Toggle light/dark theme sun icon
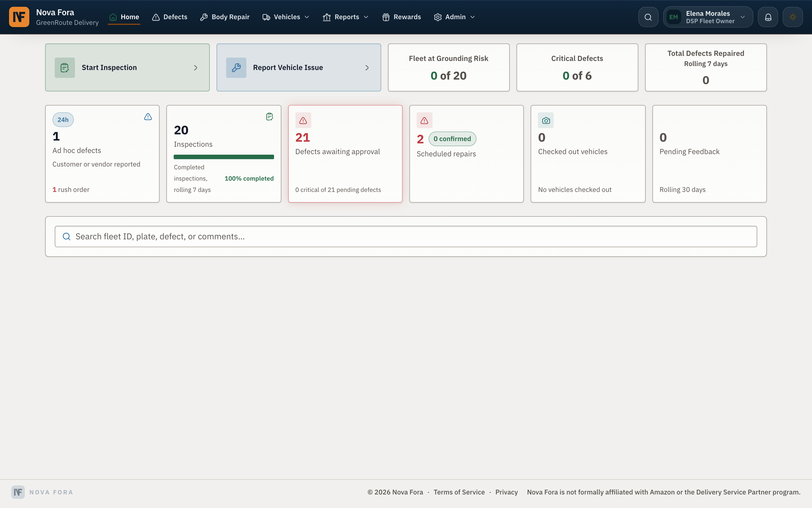Image resolution: width=812 pixels, height=508 pixels. pos(793,17)
